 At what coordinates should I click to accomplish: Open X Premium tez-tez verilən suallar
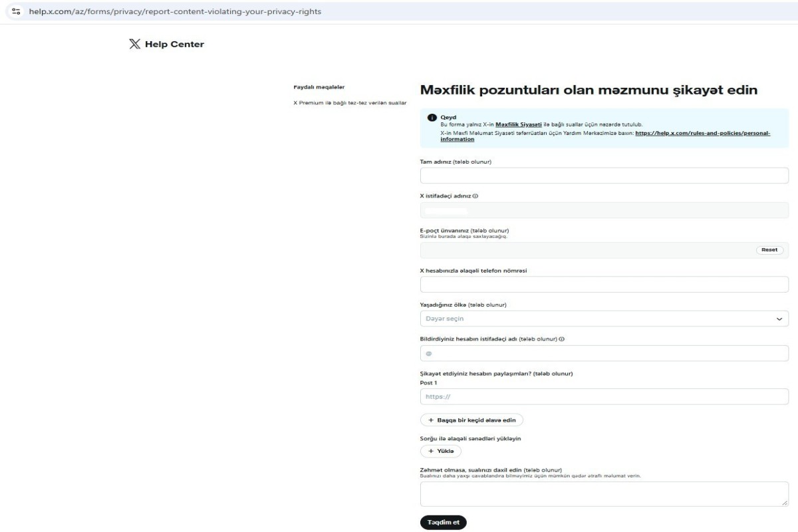pos(350,102)
